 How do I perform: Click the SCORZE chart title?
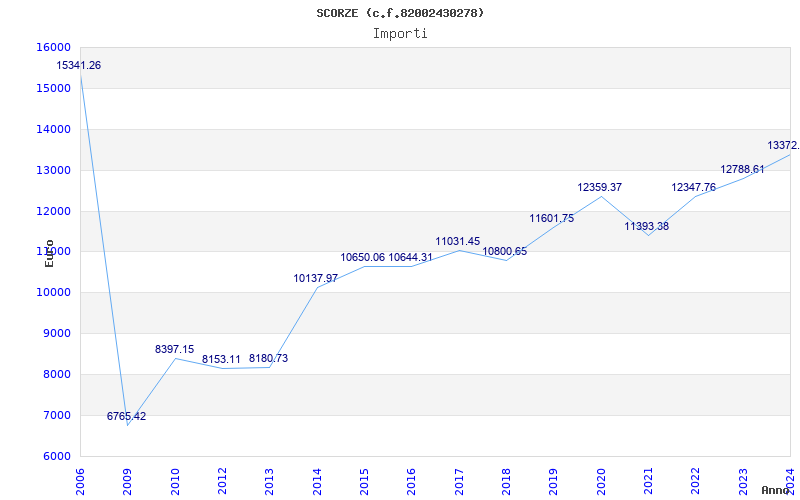(x=400, y=13)
